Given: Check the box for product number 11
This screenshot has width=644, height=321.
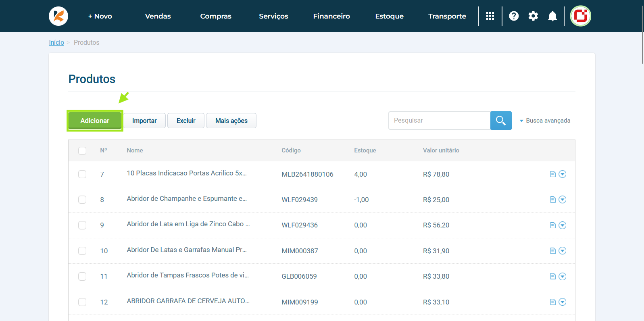Looking at the screenshot, I should point(82,276).
